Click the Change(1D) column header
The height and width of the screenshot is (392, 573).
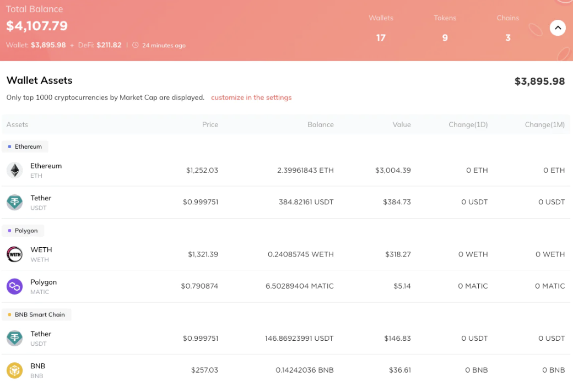coord(468,124)
